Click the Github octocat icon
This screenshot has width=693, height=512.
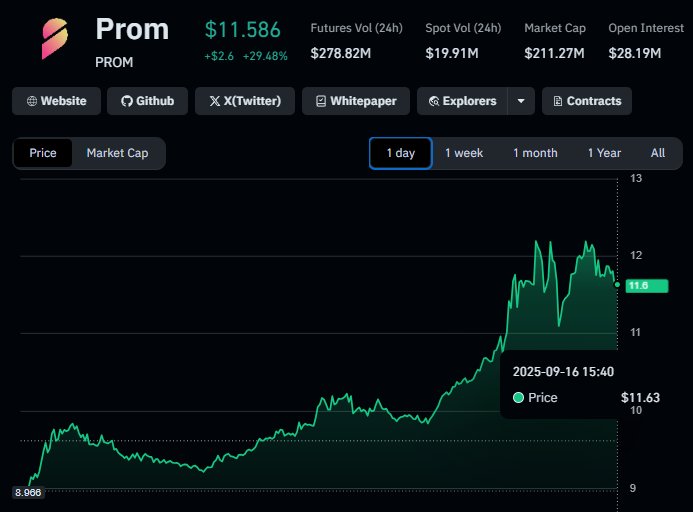[126, 101]
